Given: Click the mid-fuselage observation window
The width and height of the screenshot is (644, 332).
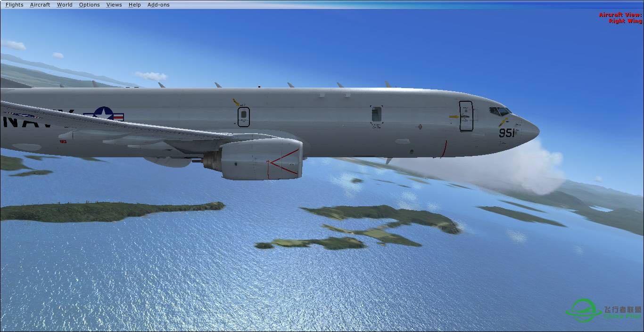Looking at the screenshot, I should (376, 114).
